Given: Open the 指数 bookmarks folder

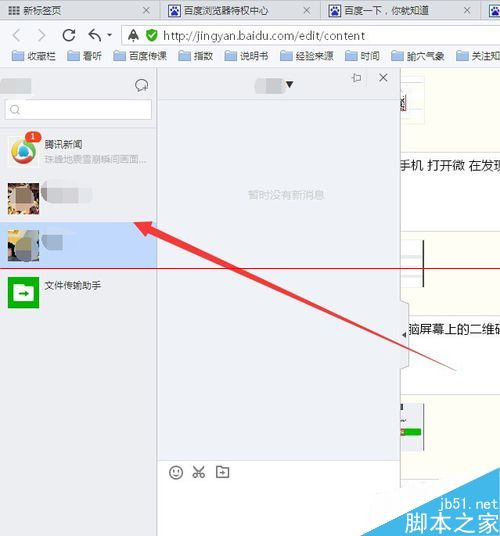Looking at the screenshot, I should (196, 56).
